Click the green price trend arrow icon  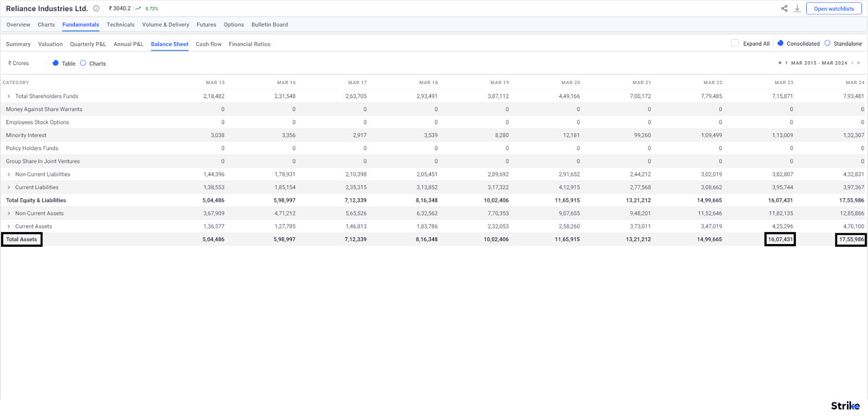point(138,8)
